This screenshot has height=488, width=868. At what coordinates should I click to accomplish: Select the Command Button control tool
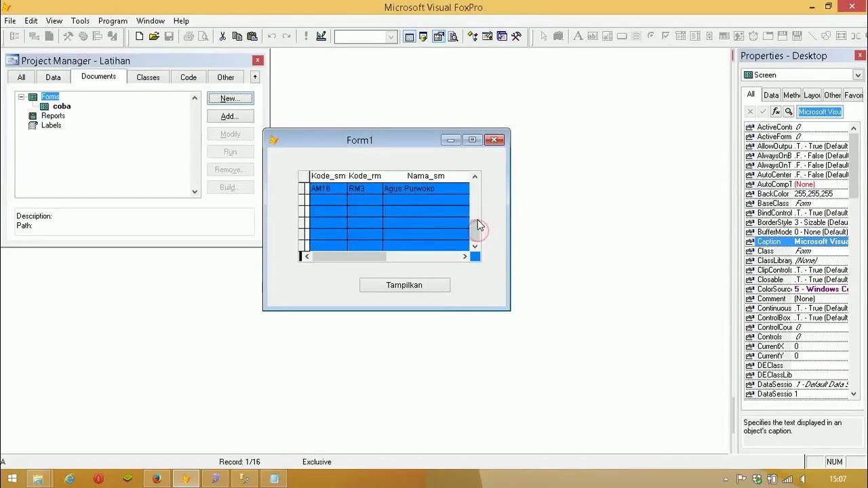[x=622, y=37]
